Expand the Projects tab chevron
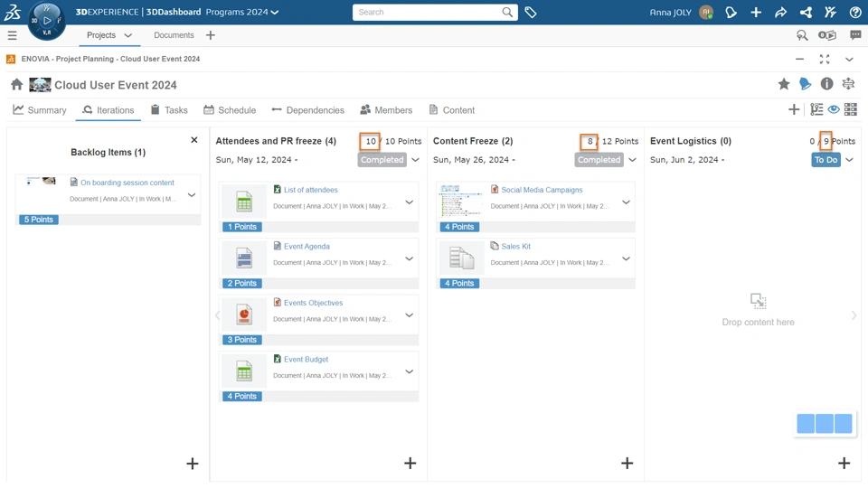 coord(127,35)
